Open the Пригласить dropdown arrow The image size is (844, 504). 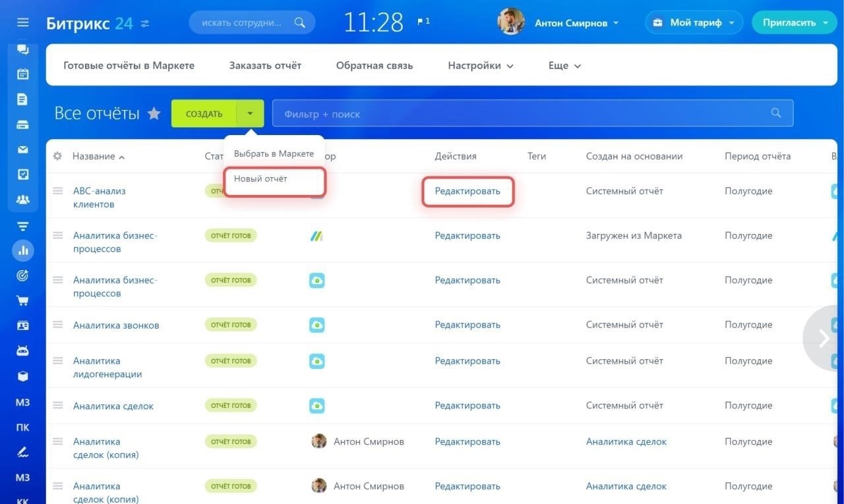(x=826, y=22)
